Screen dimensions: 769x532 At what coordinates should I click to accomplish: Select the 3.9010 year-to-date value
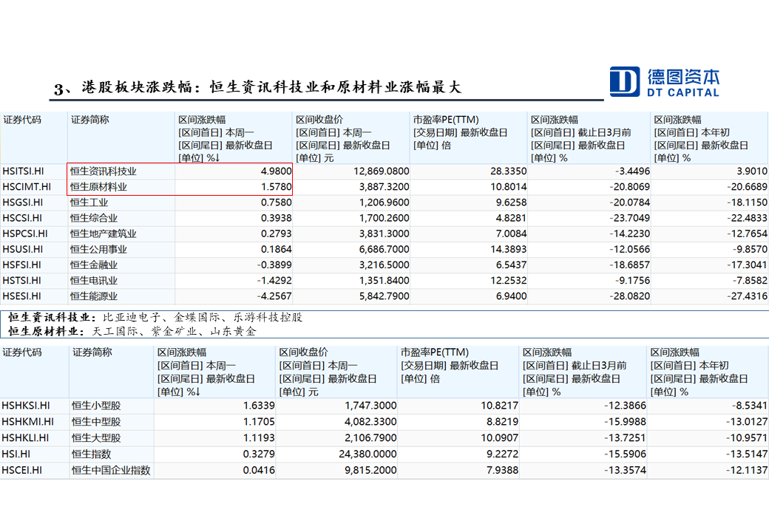pyautogui.click(x=752, y=171)
